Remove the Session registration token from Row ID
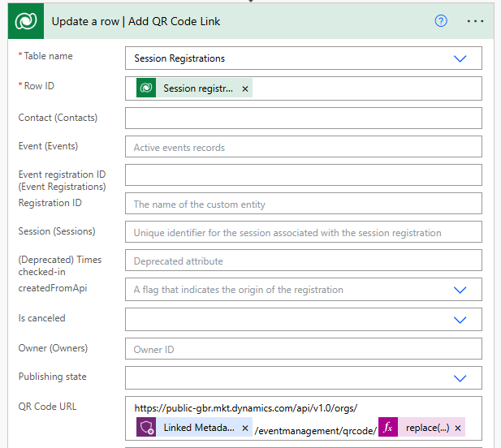 245,88
